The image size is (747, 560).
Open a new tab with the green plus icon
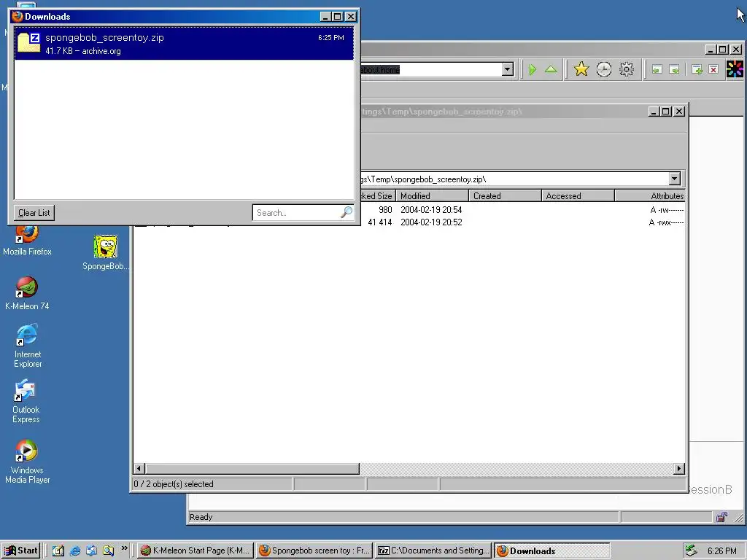click(x=697, y=69)
